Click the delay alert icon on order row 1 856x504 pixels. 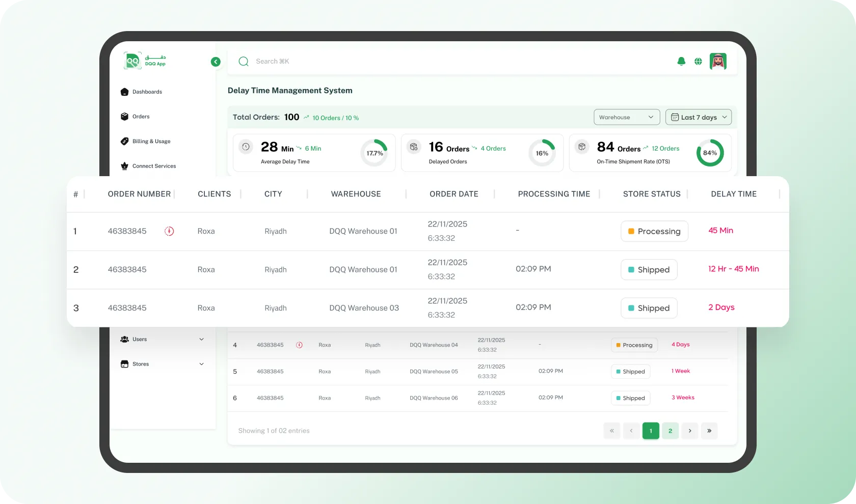coord(169,231)
